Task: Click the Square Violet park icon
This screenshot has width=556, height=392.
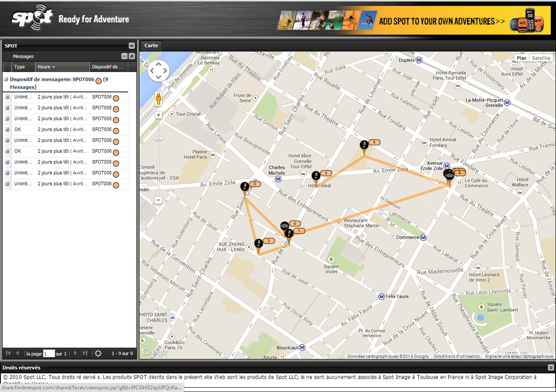Action: click(331, 260)
